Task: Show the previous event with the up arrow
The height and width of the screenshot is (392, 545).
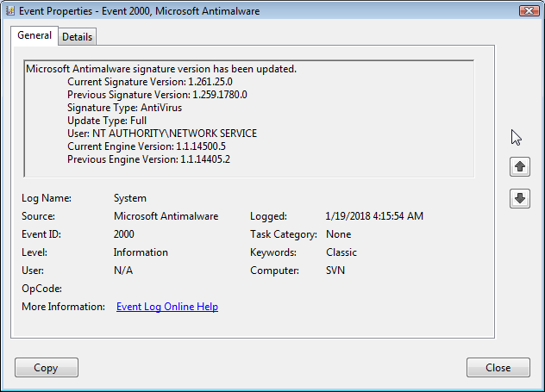Action: [x=520, y=167]
